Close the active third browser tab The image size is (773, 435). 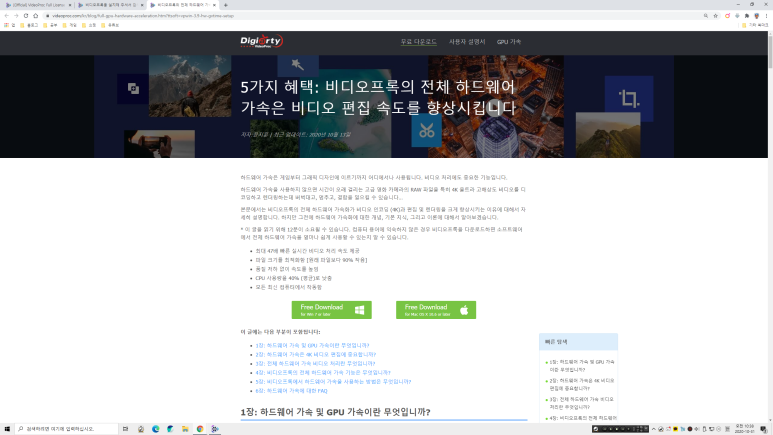click(x=214, y=5)
